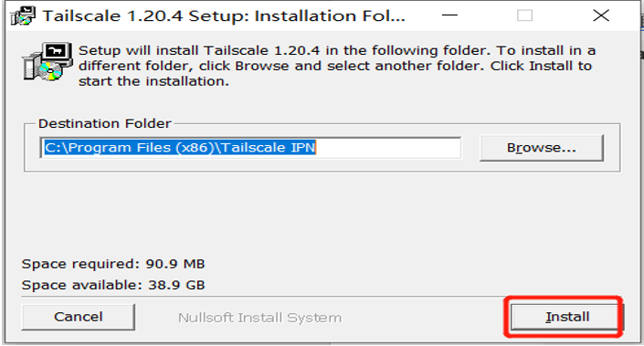Screen dimensions: 644x346
Task: Click the large computer-and-disc setup graphic
Action: point(48,61)
